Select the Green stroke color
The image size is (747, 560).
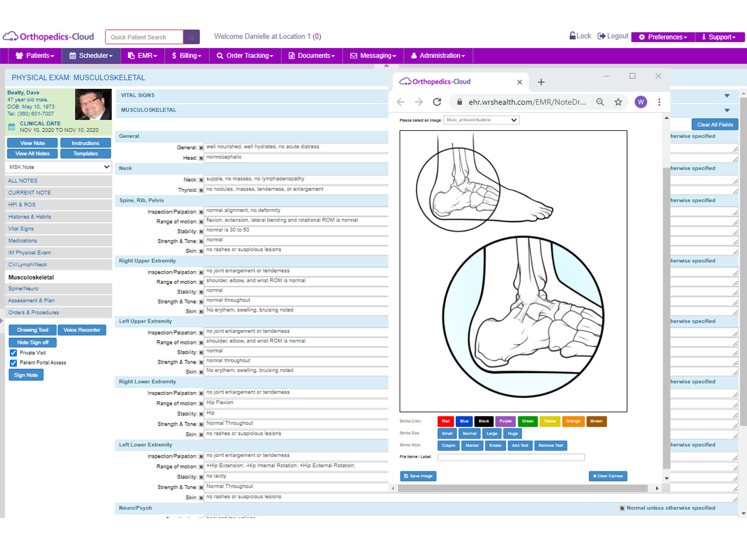528,421
